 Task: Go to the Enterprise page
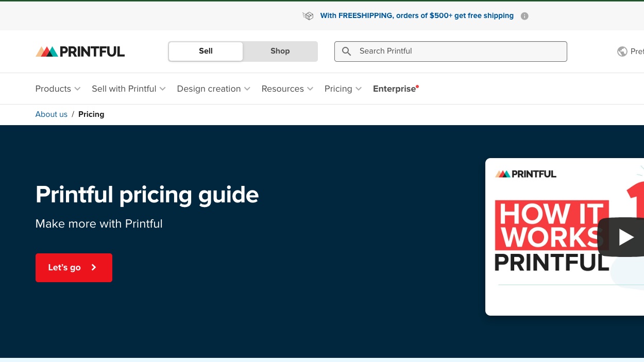tap(396, 89)
